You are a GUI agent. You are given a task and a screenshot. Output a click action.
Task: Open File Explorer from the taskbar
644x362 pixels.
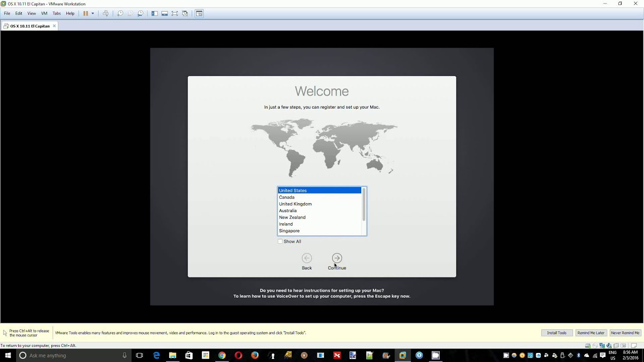point(173,355)
